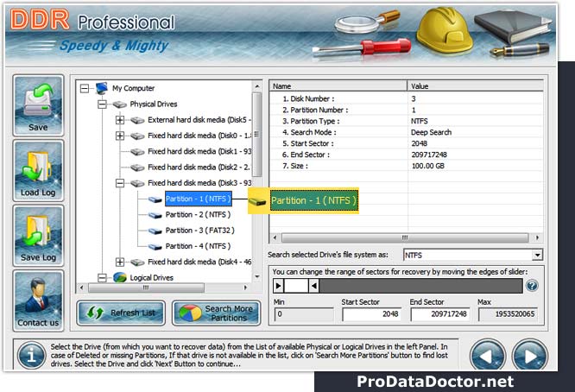The width and height of the screenshot is (575, 392).
Task: Click the blue help question-mark icon
Action: pos(532,286)
